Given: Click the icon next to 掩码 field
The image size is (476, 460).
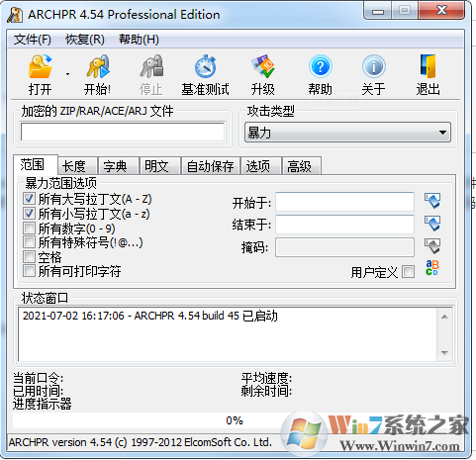Looking at the screenshot, I should tap(432, 246).
